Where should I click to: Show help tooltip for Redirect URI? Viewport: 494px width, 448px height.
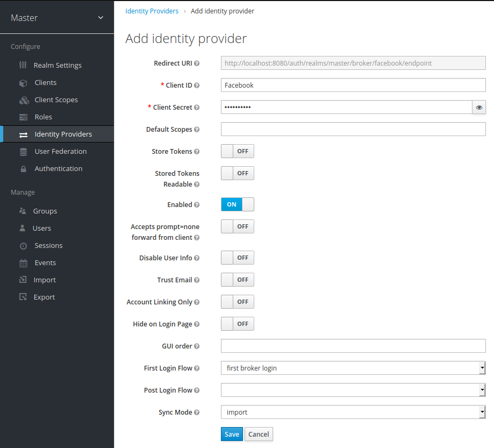pyautogui.click(x=197, y=63)
